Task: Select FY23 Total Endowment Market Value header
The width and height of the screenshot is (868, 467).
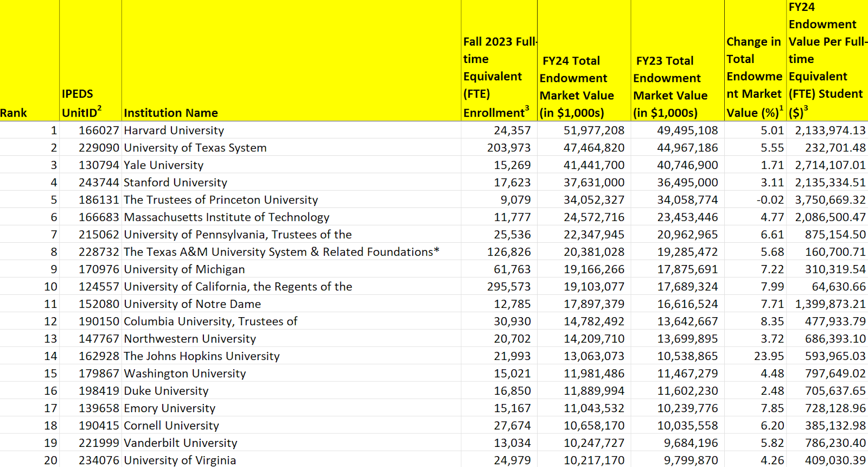Action: click(x=678, y=60)
